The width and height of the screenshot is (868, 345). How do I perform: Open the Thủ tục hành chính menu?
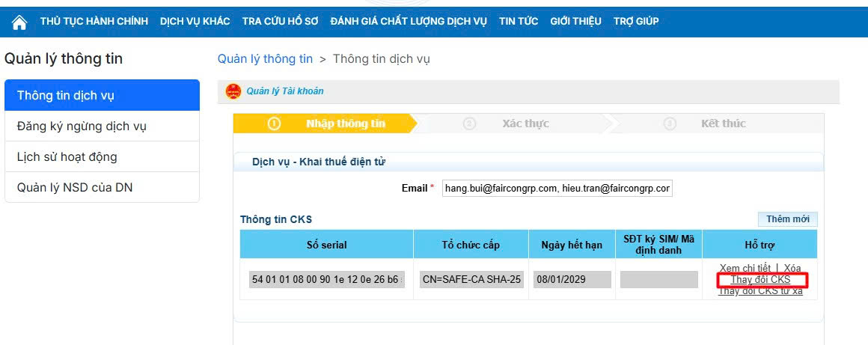pos(94,21)
